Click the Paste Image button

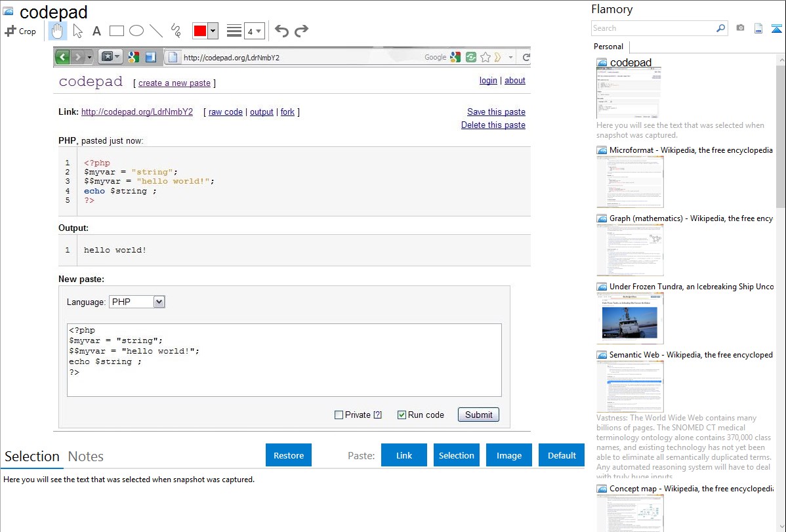[509, 455]
